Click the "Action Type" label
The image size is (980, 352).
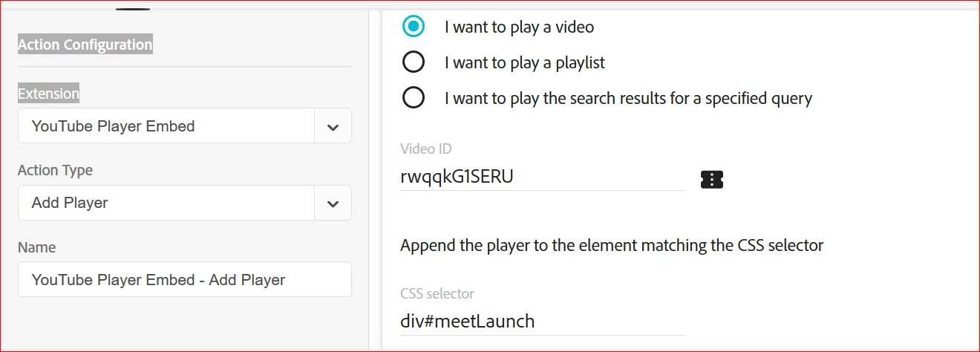pos(55,170)
